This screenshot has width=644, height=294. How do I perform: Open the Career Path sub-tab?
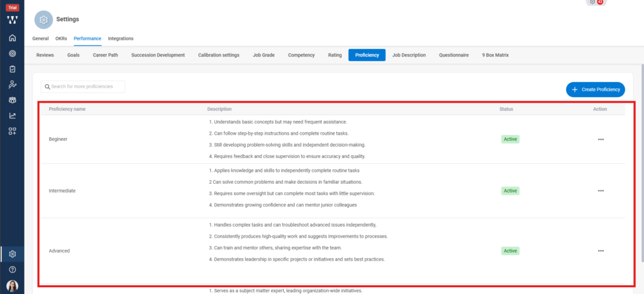pyautogui.click(x=105, y=55)
